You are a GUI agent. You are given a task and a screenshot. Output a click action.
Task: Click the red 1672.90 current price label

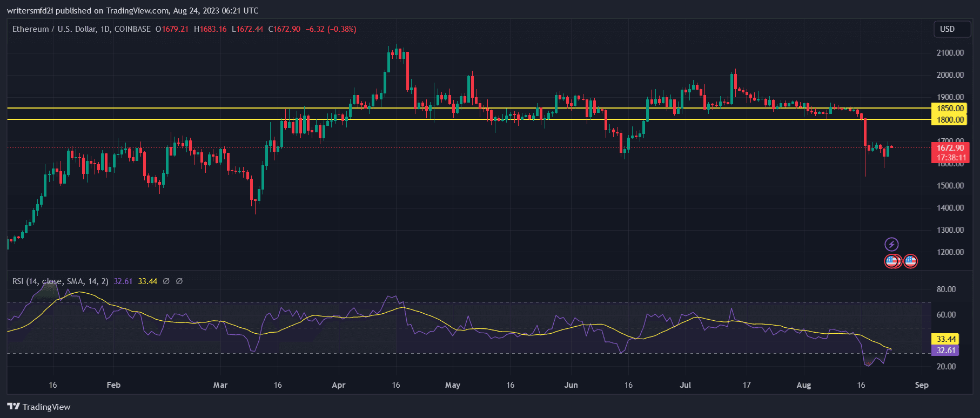pos(950,148)
